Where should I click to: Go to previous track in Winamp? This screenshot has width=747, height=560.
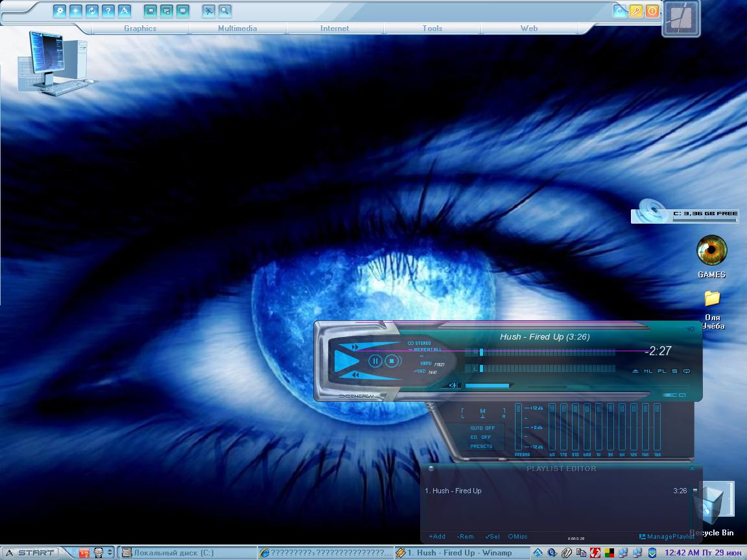point(355,375)
